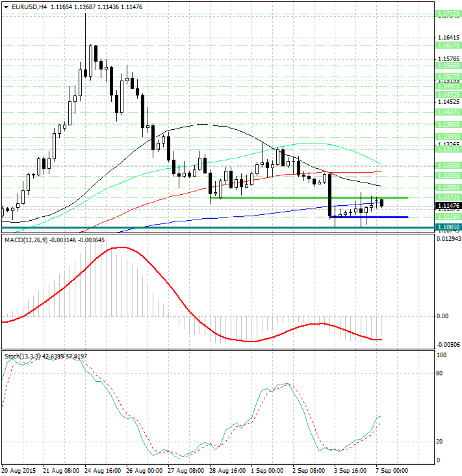Select the 1.17125 green price level label
462x476 pixels.
pyautogui.click(x=448, y=14)
